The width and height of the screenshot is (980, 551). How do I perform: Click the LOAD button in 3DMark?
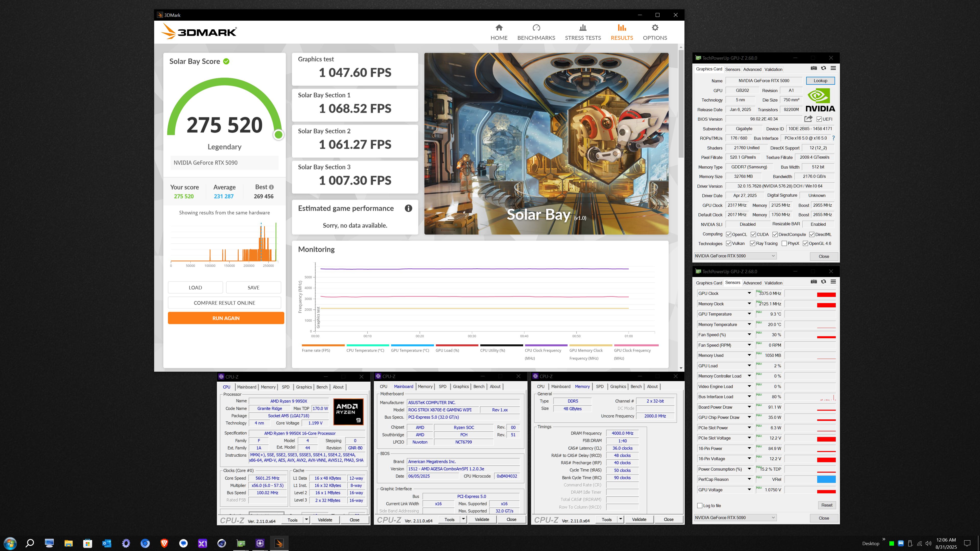click(195, 287)
